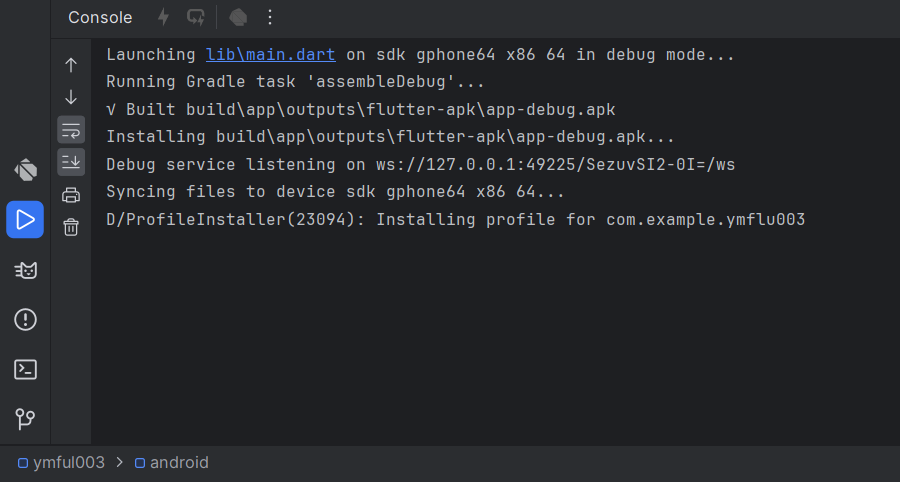Screen dimensions: 900x482
Task: Select the Console tab
Action: [100, 17]
